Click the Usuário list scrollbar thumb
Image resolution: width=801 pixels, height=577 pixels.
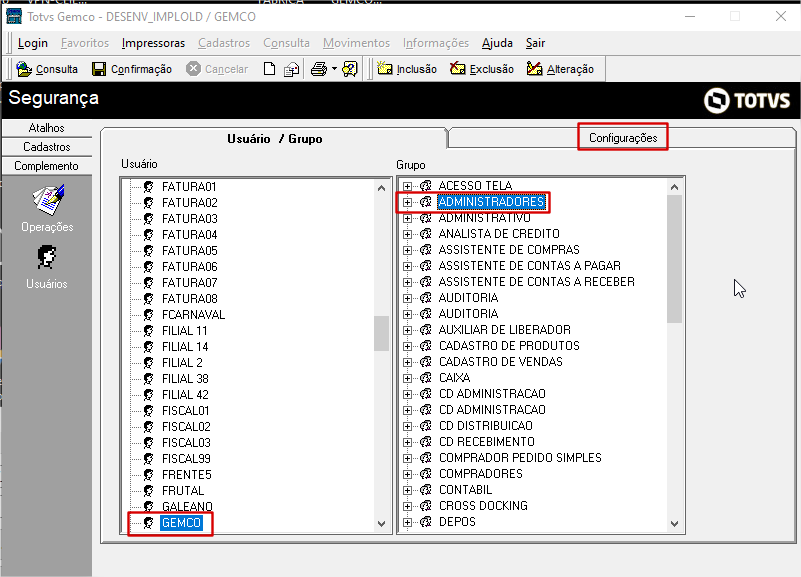coord(381,333)
